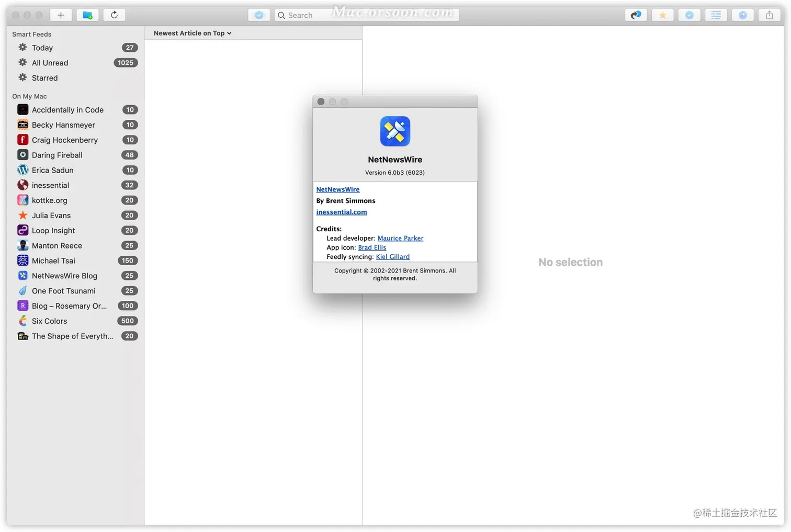Click the One Foot Tsunami feed icon
This screenshot has width=791, height=532.
23,290
